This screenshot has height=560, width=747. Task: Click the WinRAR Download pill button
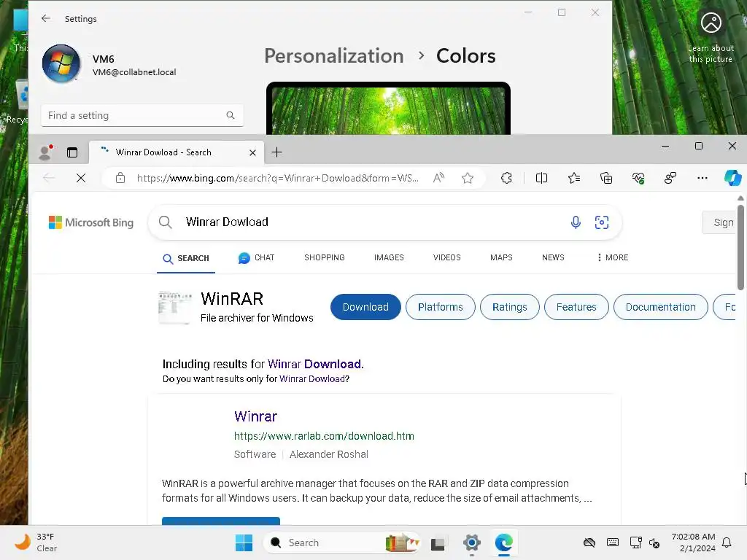[365, 307]
